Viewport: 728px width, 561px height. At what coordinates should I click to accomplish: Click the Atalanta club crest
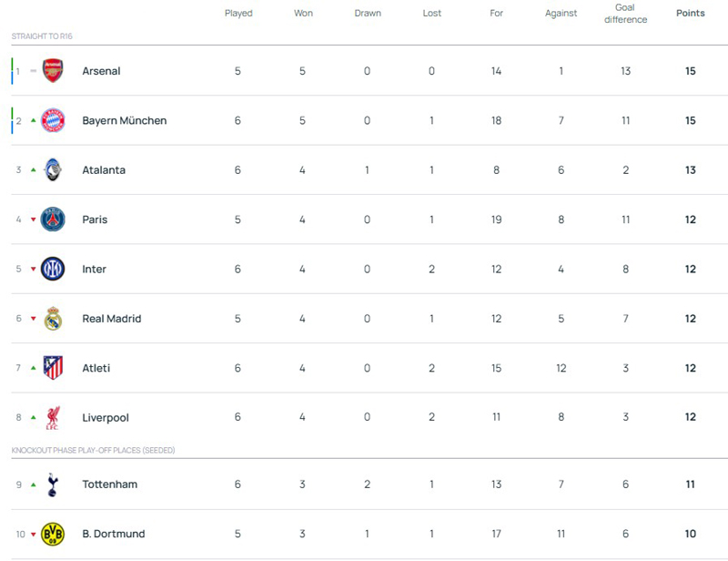coord(53,170)
